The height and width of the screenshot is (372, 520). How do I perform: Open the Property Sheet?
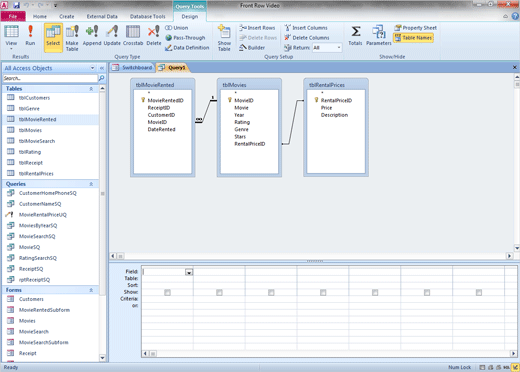click(x=415, y=28)
